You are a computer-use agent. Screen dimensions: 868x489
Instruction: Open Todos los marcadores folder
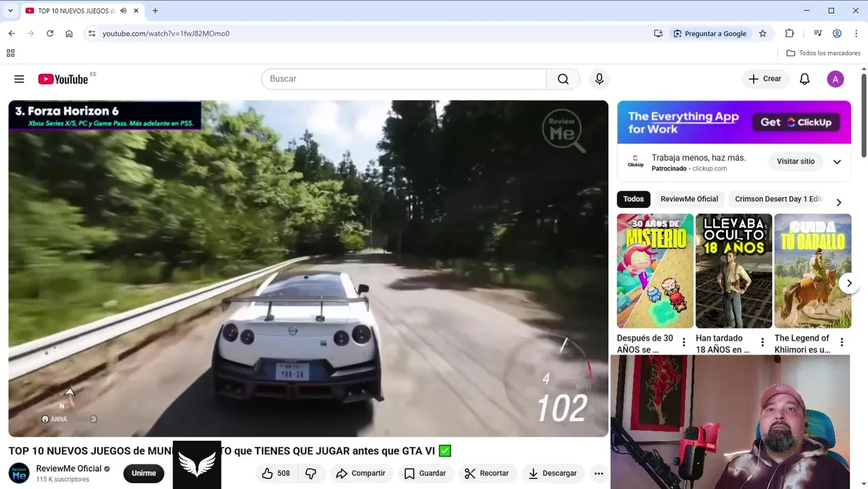(x=823, y=53)
